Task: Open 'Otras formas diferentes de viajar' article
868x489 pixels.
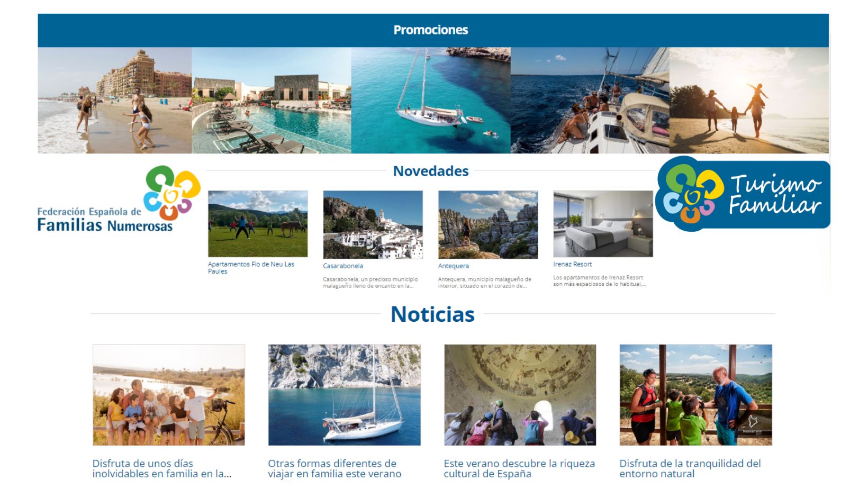Action: [334, 469]
